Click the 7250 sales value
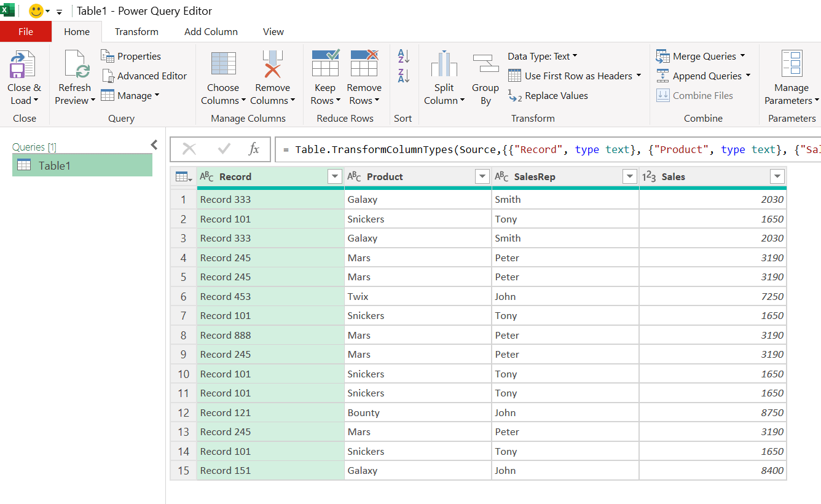The height and width of the screenshot is (504, 821). point(713,296)
